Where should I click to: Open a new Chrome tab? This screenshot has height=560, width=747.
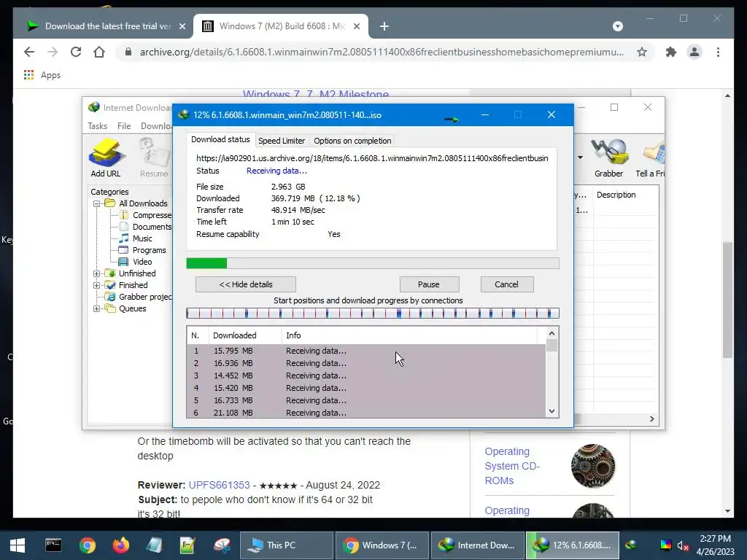(384, 26)
